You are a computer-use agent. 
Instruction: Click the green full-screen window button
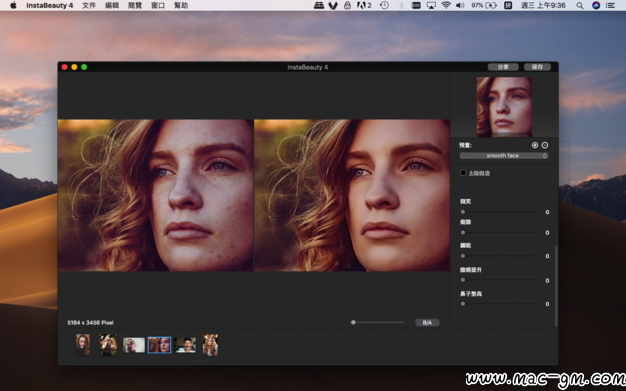84,67
